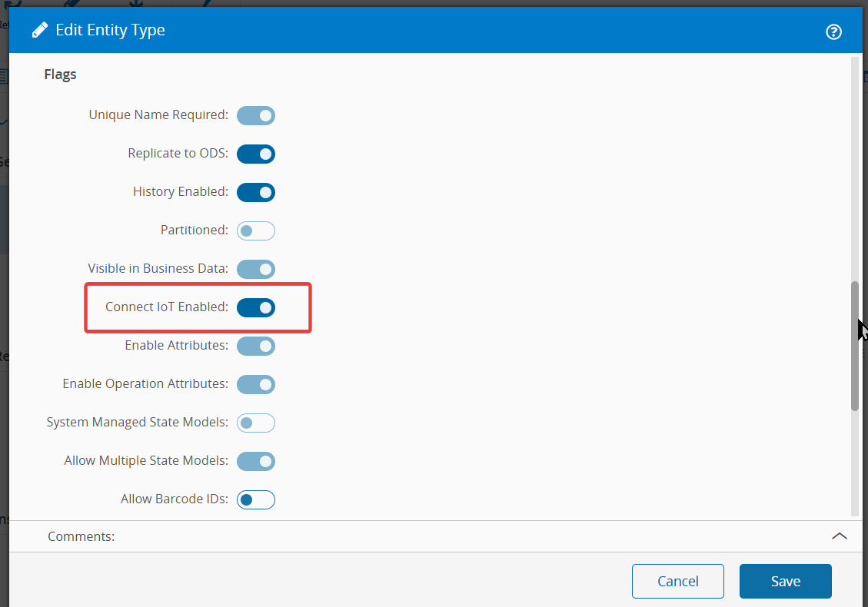Toggle Unique Name Required switch

tap(256, 116)
